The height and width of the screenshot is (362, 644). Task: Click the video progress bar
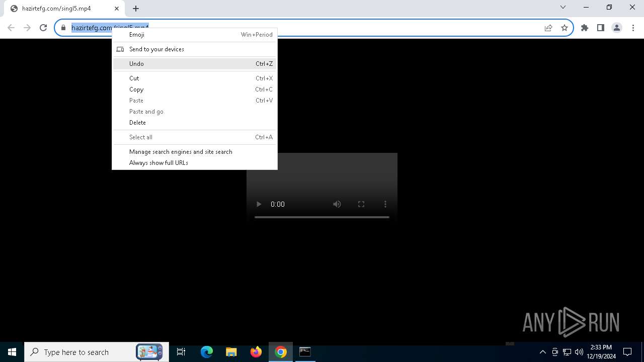click(x=322, y=217)
